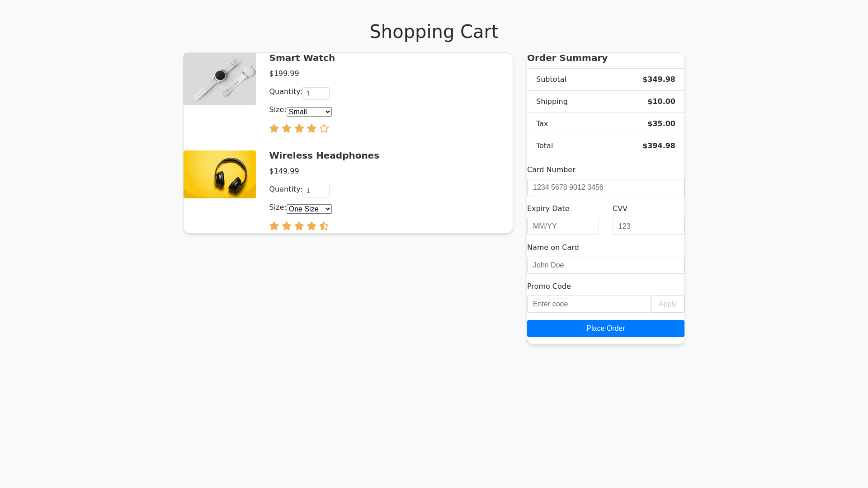
Task: Focus the Card Number input
Action: pos(605,188)
